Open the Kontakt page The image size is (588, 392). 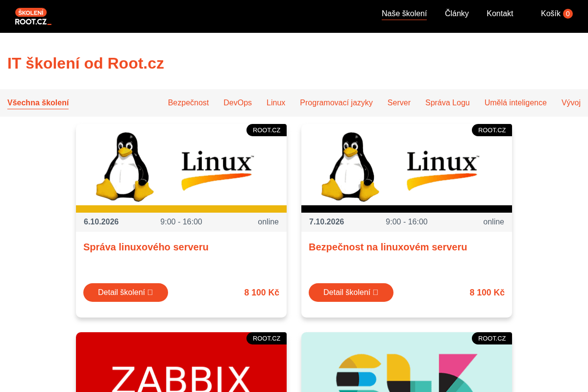[x=500, y=14]
